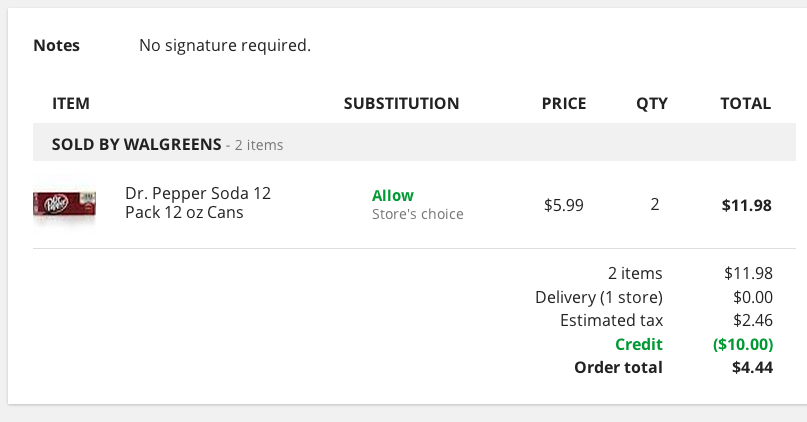Click the PRICE column header
This screenshot has width=807, height=422.
(x=563, y=103)
